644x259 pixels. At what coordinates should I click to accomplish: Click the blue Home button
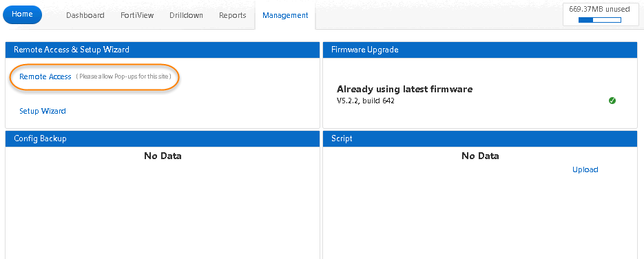click(x=22, y=14)
